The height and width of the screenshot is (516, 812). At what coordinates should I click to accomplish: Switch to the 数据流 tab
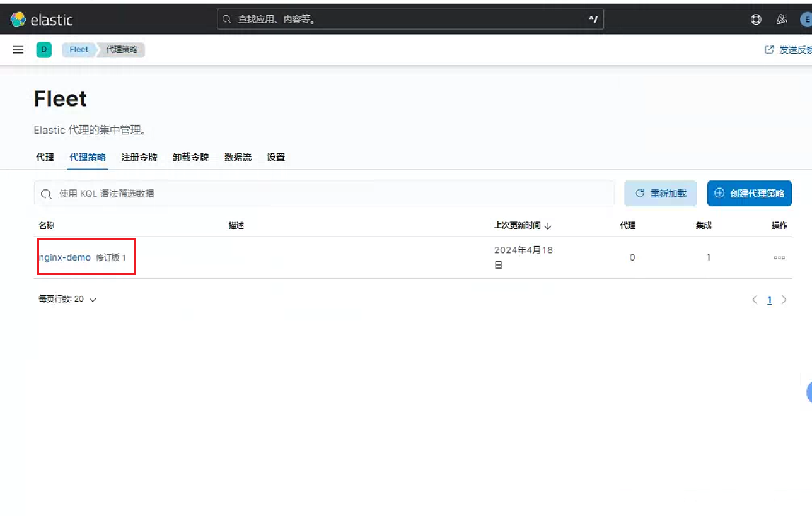(238, 157)
